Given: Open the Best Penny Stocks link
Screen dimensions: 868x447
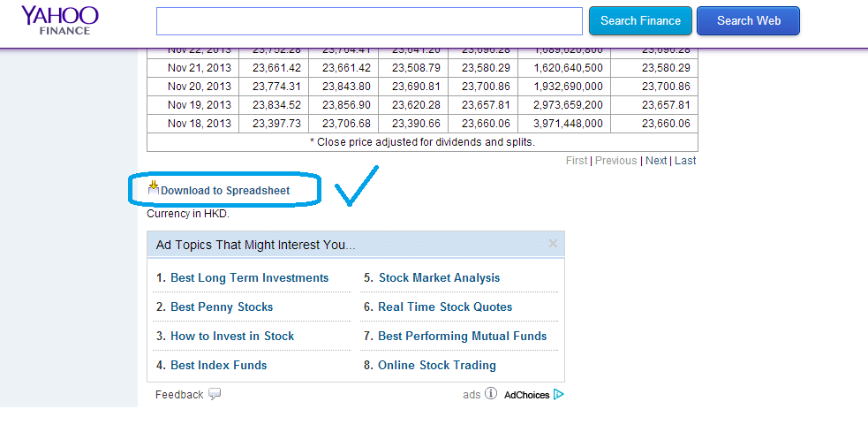Looking at the screenshot, I should coord(222,307).
